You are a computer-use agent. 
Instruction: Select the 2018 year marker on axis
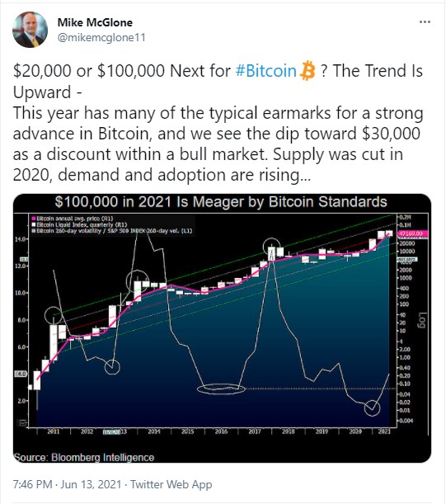tap(288, 431)
